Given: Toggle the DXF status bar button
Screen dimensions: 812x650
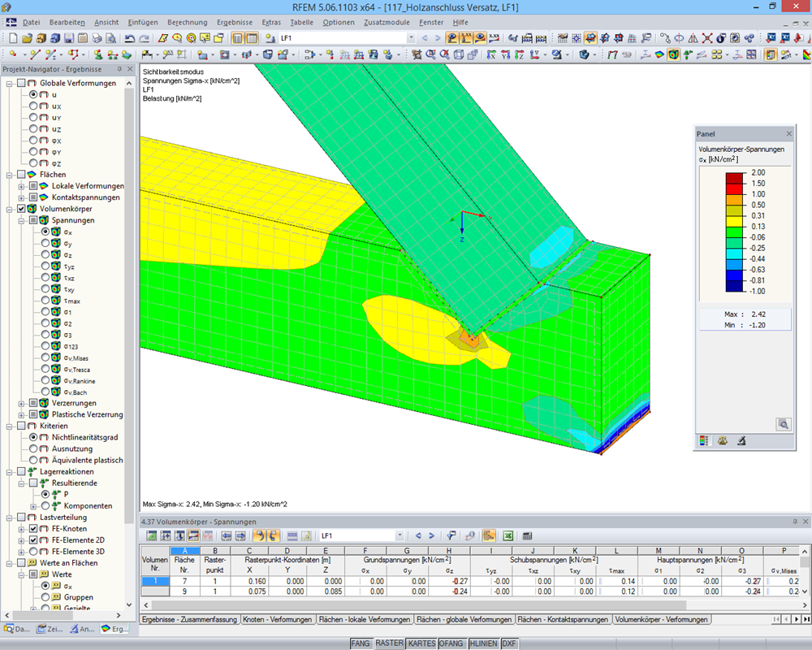Looking at the screenshot, I should click(509, 643).
